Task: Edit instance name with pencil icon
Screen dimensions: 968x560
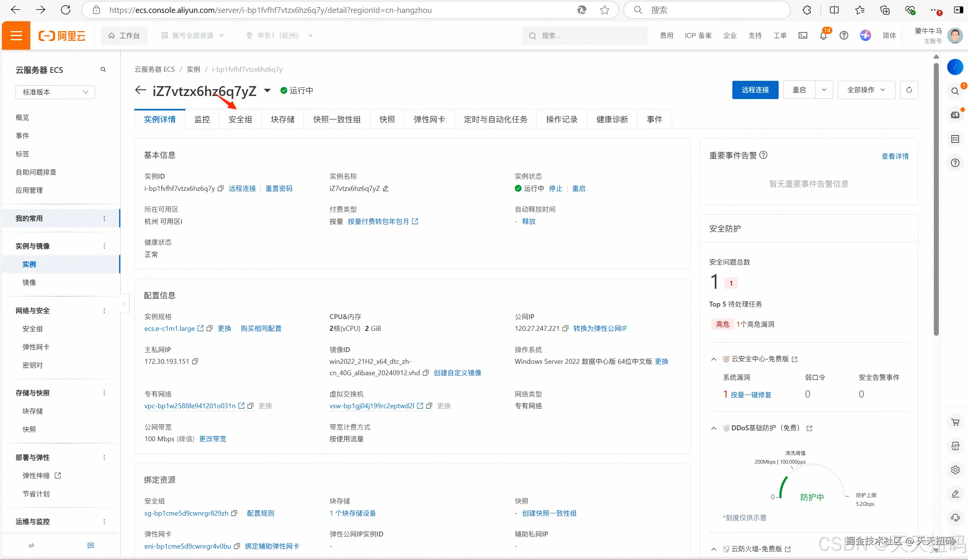Action: (x=386, y=189)
